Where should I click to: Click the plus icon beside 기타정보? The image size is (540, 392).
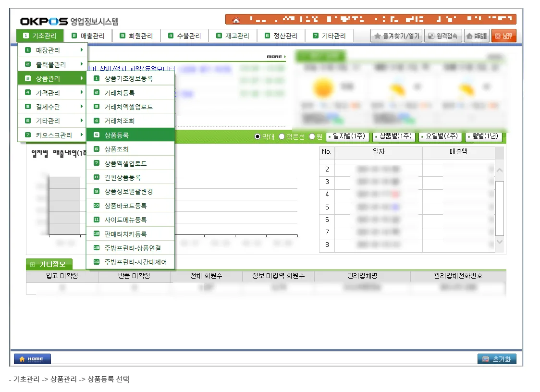tap(32, 265)
